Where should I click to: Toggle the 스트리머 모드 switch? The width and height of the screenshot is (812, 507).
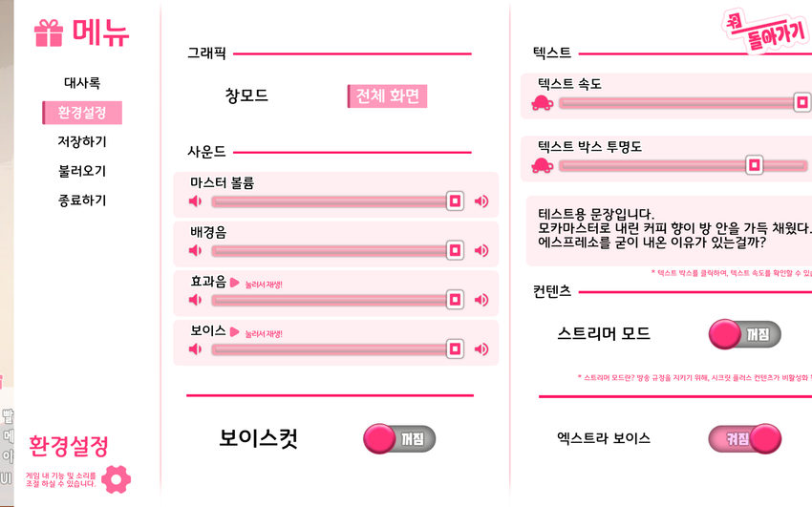pyautogui.click(x=744, y=334)
